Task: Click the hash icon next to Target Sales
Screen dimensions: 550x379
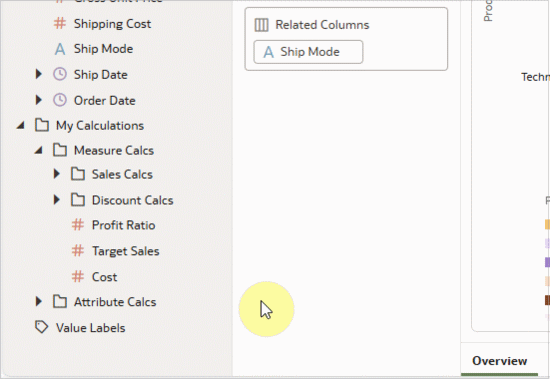Action: click(x=78, y=251)
